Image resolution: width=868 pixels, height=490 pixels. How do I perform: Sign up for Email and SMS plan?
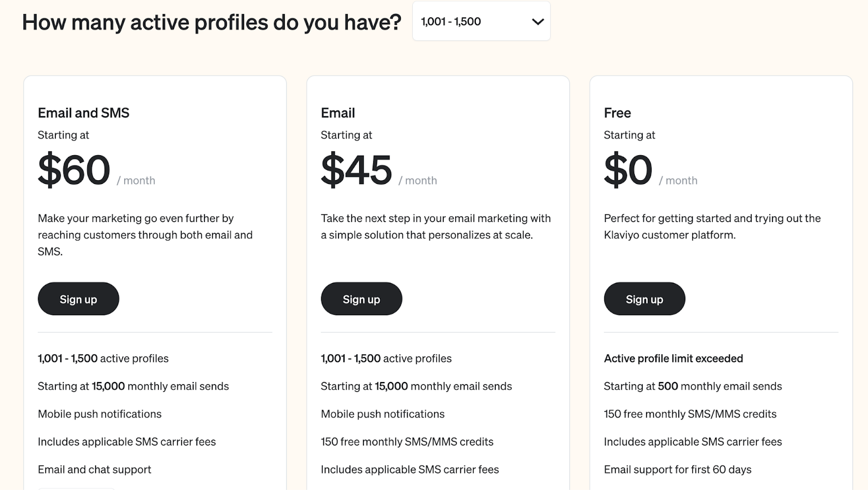click(78, 299)
